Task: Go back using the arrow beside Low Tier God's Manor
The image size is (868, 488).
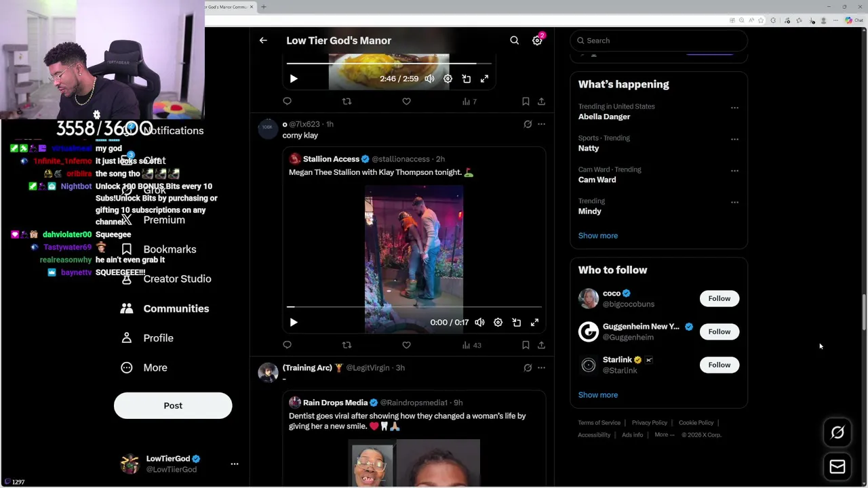Action: [263, 41]
